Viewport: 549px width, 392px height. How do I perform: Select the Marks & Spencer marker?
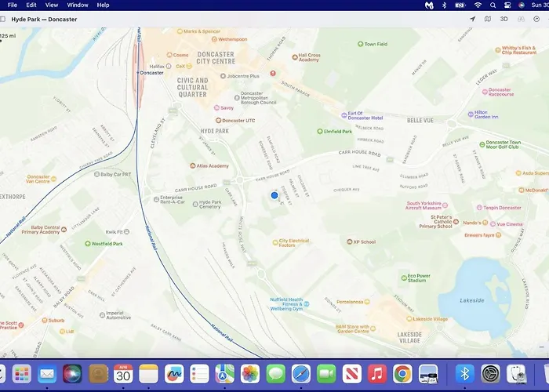click(180, 31)
